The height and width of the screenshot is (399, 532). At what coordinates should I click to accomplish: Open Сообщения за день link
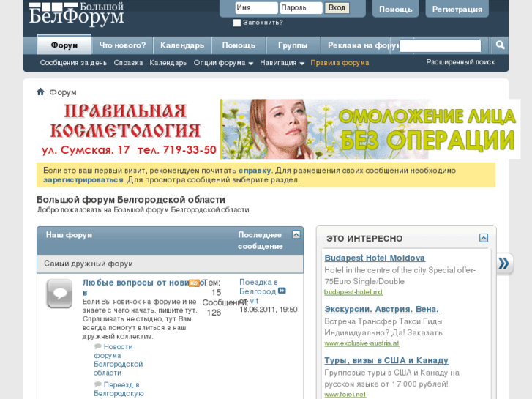pos(73,63)
